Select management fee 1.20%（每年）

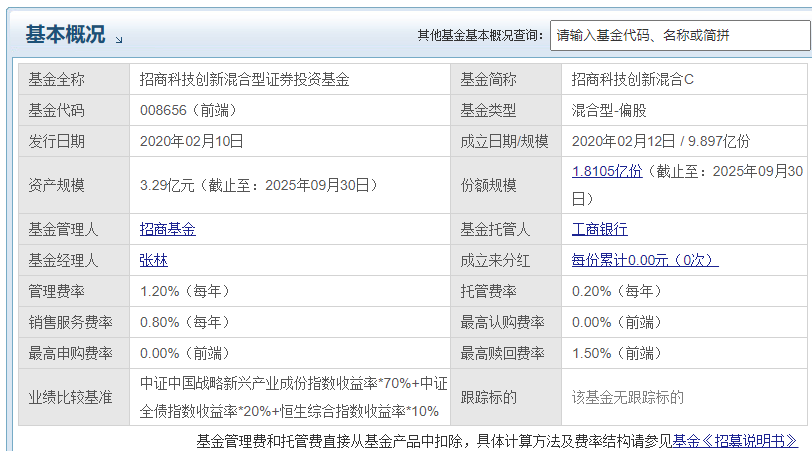[x=184, y=291]
